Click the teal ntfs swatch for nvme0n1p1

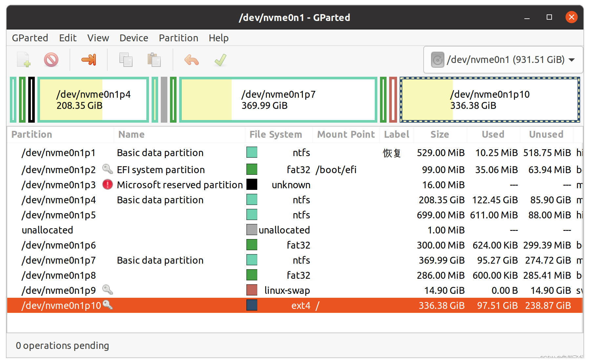click(252, 152)
